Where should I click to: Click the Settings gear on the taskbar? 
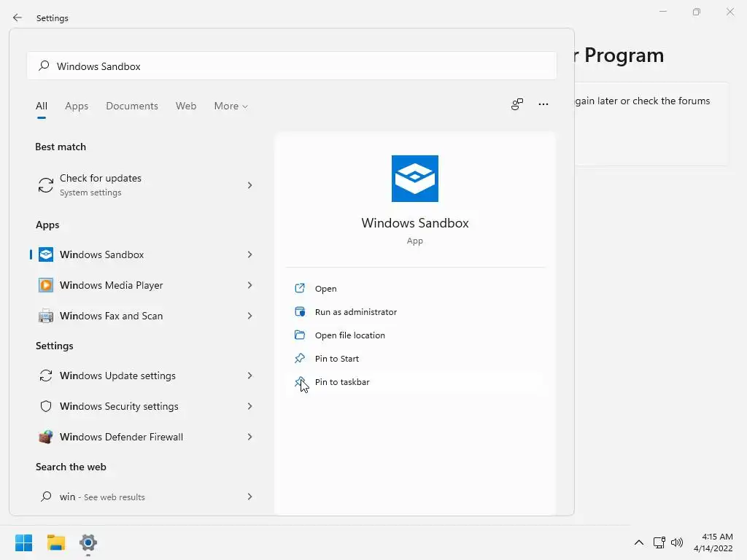(88, 542)
